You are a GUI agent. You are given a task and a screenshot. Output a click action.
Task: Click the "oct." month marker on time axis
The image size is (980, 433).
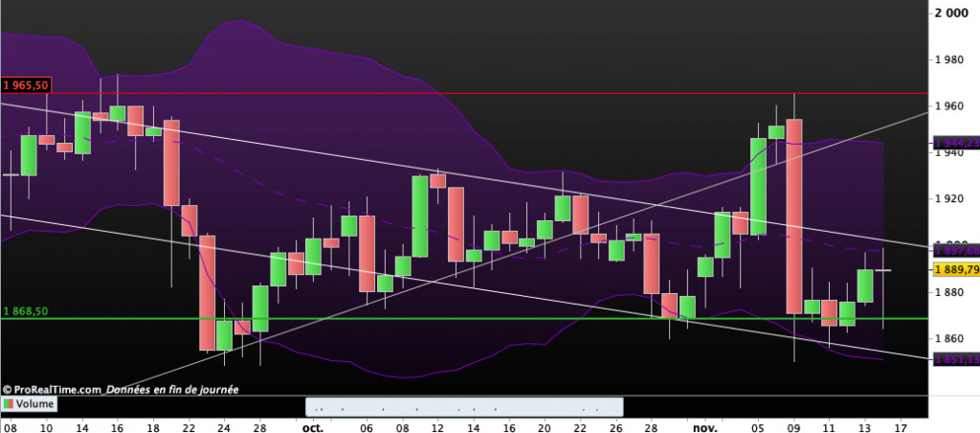311,426
